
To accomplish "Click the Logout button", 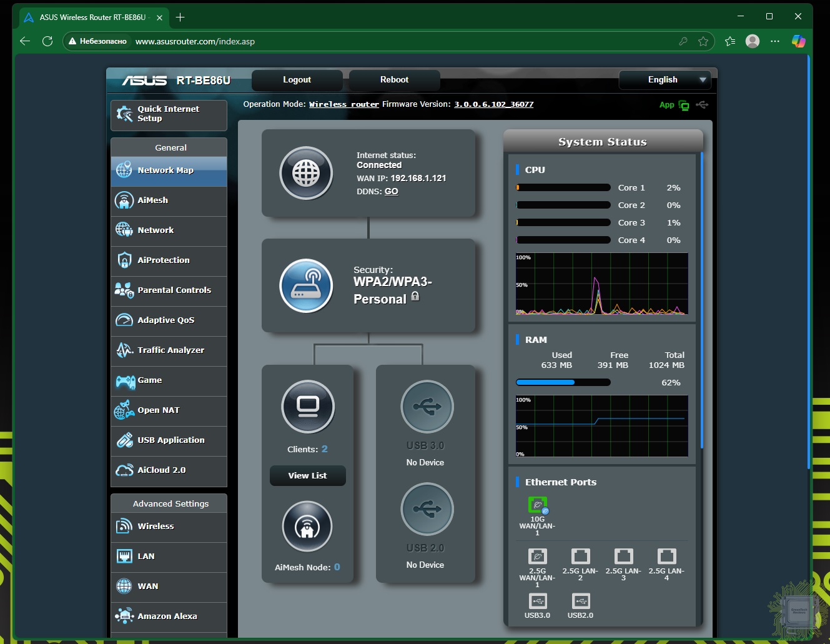I will (297, 80).
